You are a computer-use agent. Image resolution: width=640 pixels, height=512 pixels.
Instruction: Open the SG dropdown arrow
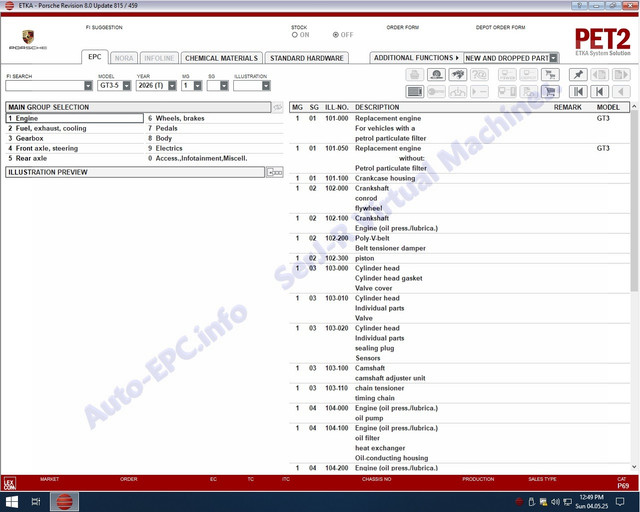tap(224, 86)
